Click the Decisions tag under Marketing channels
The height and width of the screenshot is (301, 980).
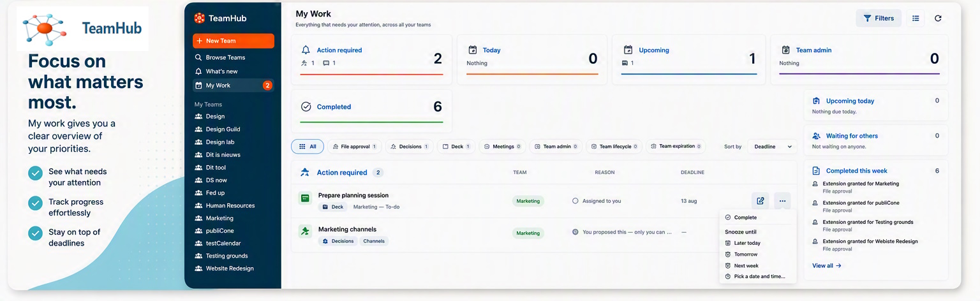[338, 241]
